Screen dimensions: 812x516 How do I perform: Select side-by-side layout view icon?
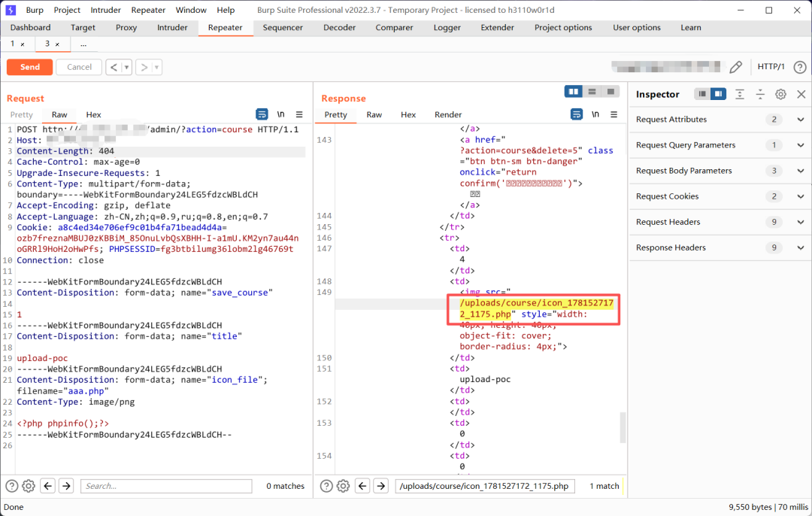[x=573, y=92]
